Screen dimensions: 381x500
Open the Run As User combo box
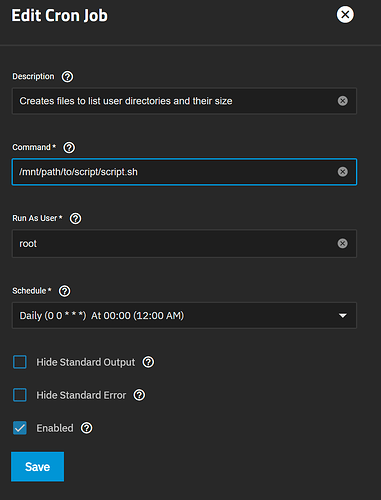(184, 243)
